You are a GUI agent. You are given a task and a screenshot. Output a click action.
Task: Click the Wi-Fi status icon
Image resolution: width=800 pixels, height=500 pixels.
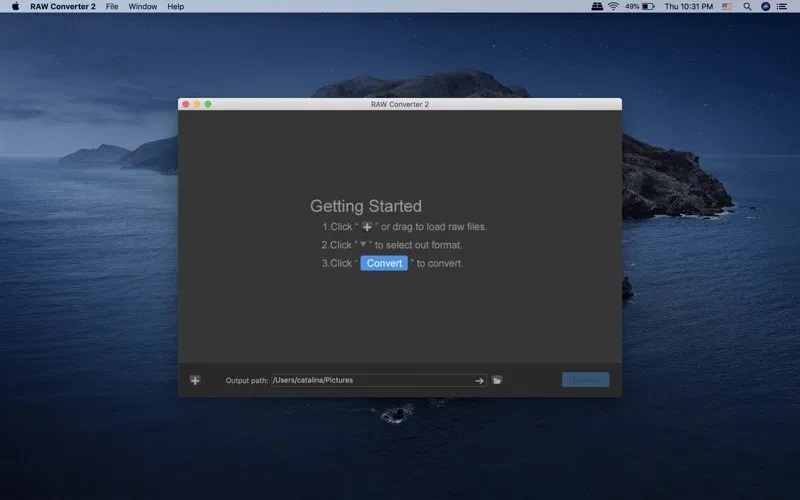(x=613, y=6)
